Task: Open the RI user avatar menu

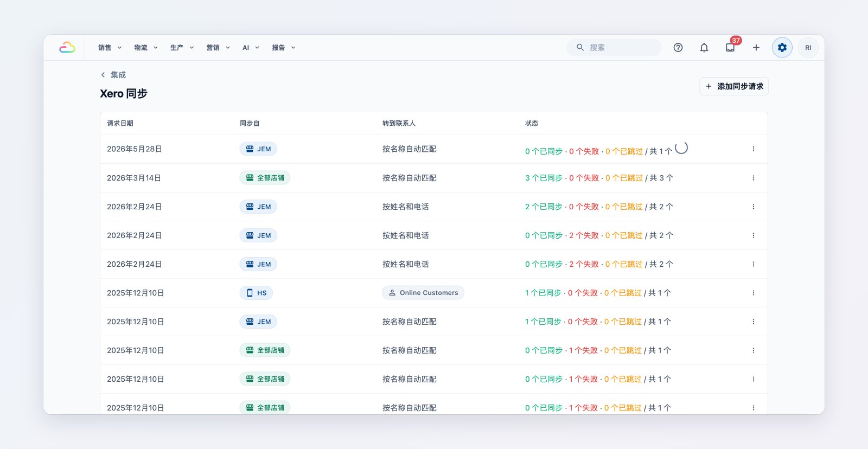Action: coord(808,48)
